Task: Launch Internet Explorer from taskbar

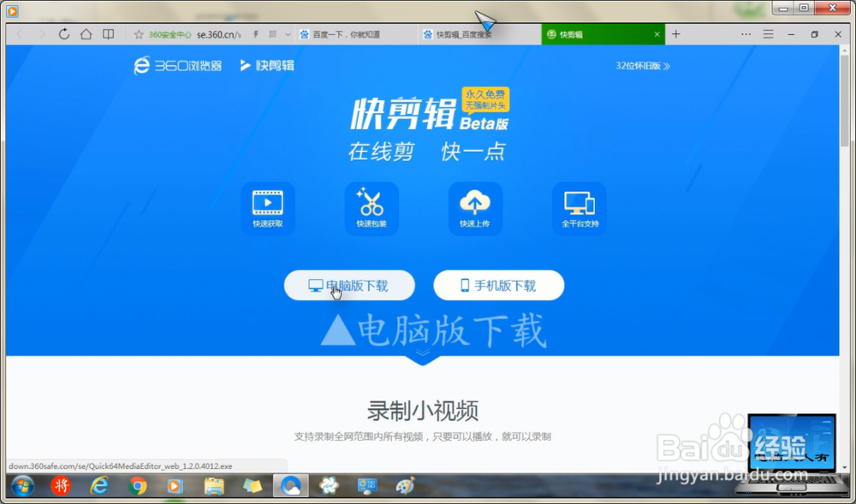Action: click(98, 485)
